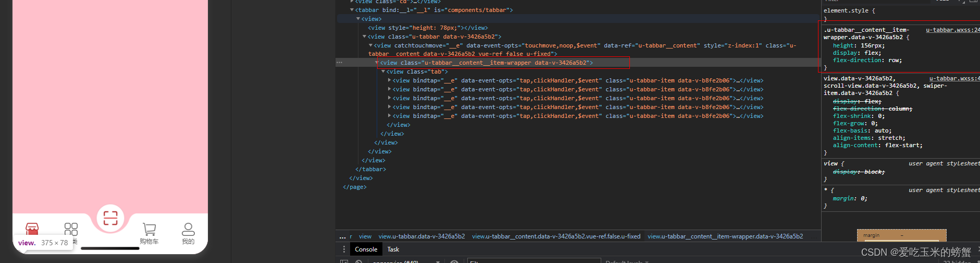Screen dimensions: 980x263
Task: Edit the 'height: 156rpx' declaration
Action: point(859,46)
